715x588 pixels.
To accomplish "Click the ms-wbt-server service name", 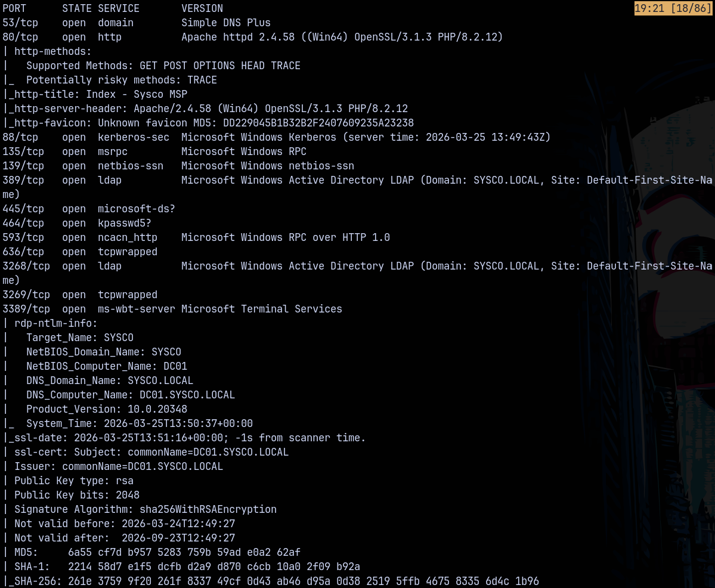I will point(136,309).
